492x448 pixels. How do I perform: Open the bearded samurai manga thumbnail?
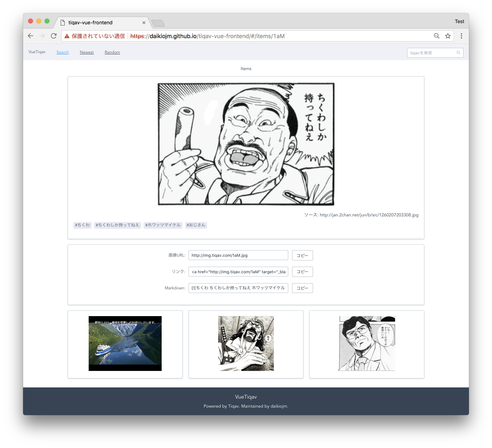246,343
